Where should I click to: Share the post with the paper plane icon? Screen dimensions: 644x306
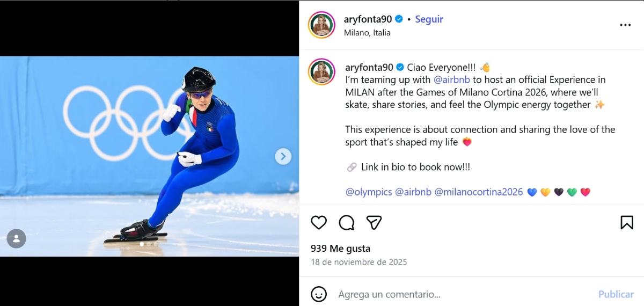[374, 222]
